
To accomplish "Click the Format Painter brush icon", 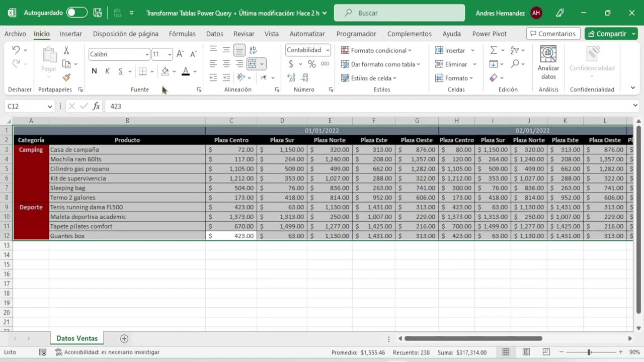I will (x=66, y=77).
